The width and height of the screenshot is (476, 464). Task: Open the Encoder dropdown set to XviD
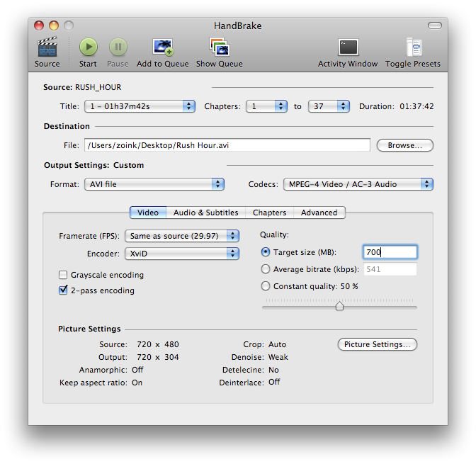[x=182, y=254]
